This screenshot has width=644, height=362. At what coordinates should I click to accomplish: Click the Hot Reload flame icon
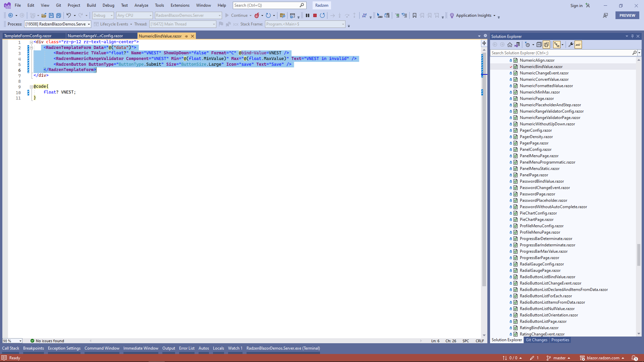point(257,15)
